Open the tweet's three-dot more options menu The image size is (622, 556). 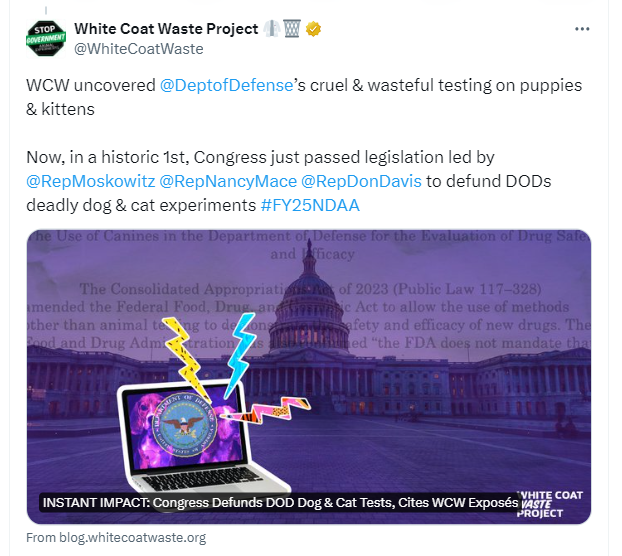(x=582, y=29)
